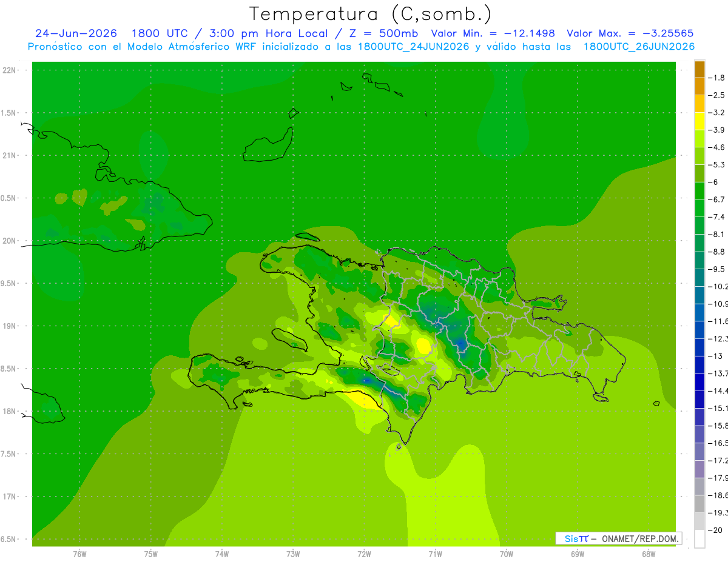Click the '19N' latitude label
This screenshot has width=728, height=562.
10,326
